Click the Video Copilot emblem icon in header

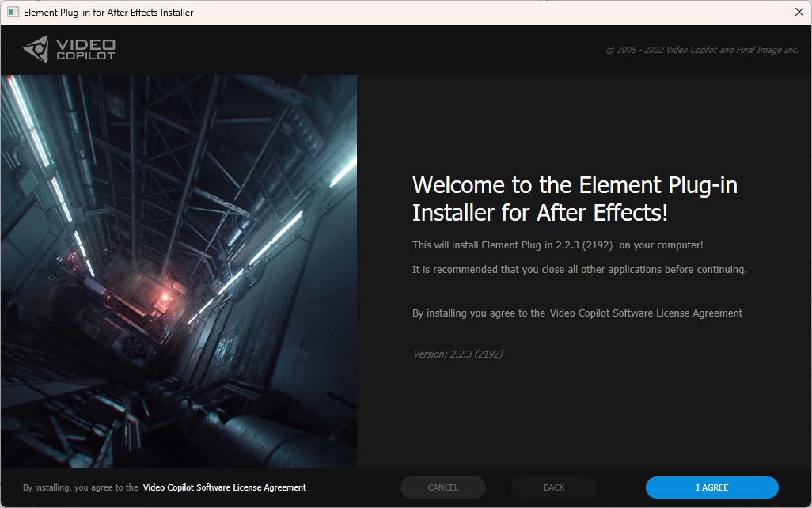coord(36,49)
